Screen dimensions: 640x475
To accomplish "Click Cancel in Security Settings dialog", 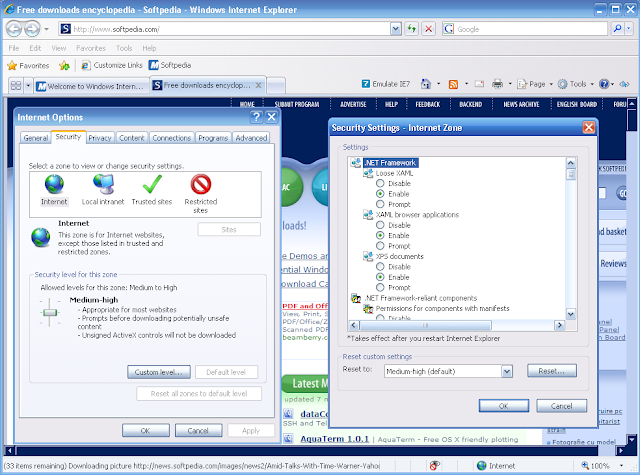I will (562, 406).
